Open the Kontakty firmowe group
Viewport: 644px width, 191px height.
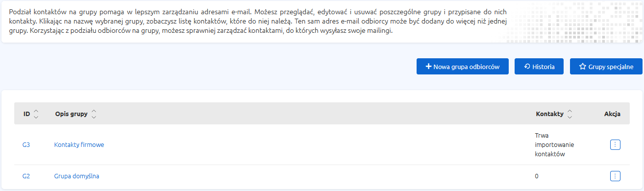click(x=79, y=144)
